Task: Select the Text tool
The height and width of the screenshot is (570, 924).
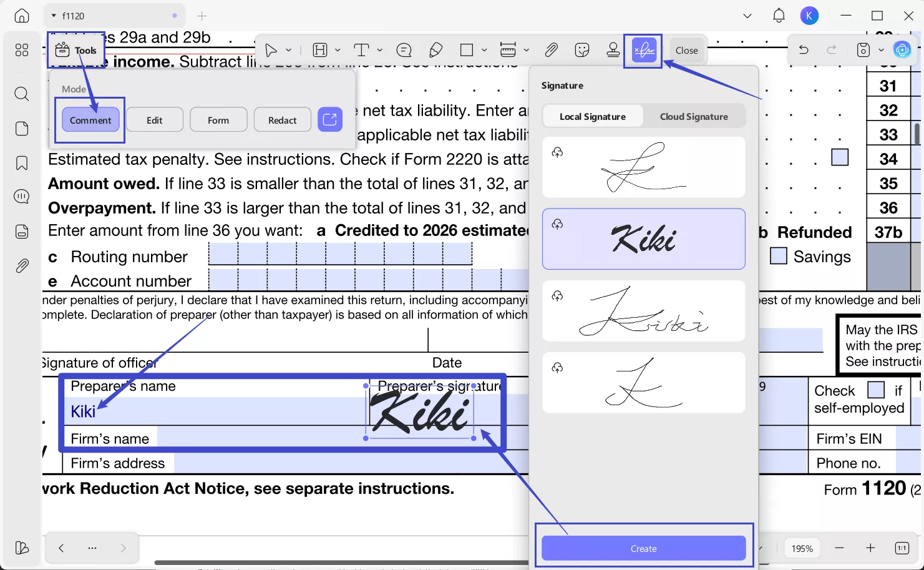Action: [361, 50]
